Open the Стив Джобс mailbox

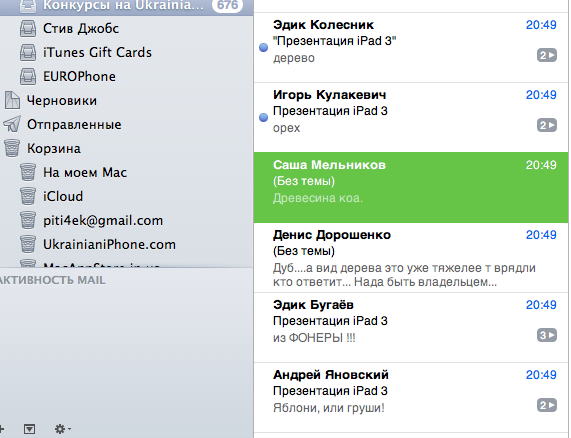tap(126, 28)
